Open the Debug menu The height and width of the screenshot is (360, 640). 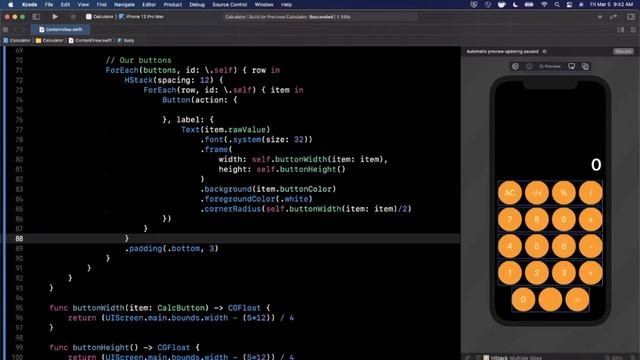pos(197,4)
